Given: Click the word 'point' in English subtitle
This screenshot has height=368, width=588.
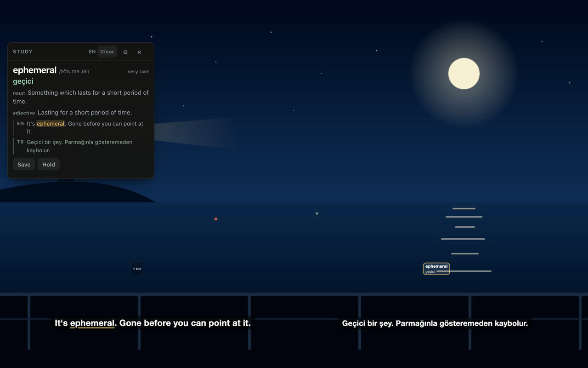Looking at the screenshot, I should 219,323.
